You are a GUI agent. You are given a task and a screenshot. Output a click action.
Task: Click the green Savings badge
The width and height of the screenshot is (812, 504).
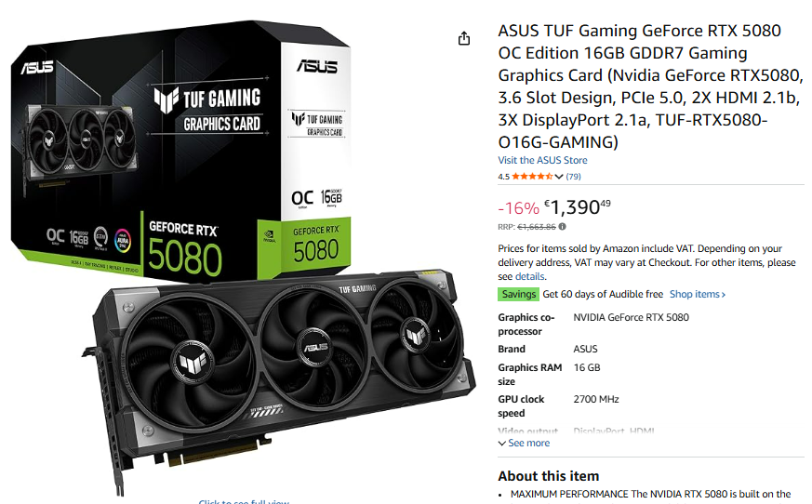click(x=518, y=294)
